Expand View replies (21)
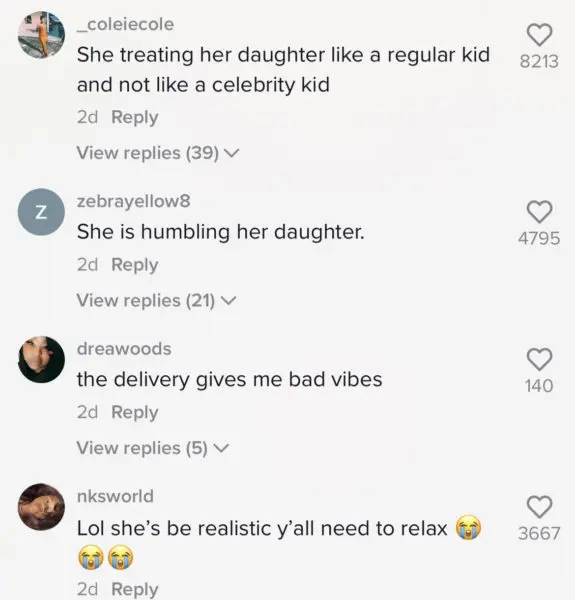The width and height of the screenshot is (575, 600). (x=156, y=300)
